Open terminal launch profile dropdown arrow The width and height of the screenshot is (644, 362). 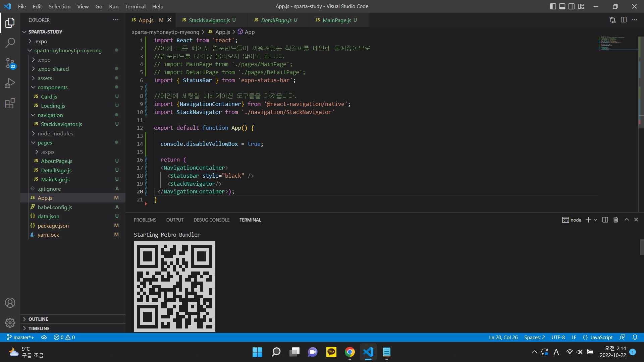[595, 220]
